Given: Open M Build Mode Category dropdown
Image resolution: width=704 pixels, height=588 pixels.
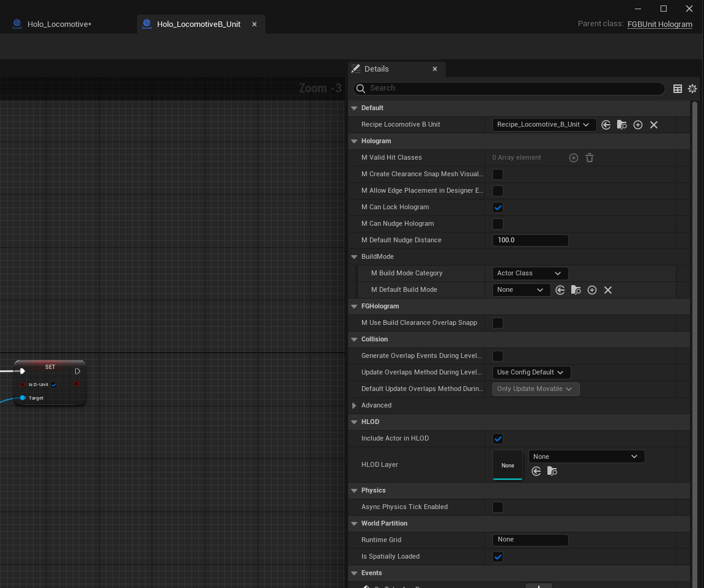Looking at the screenshot, I should tap(530, 274).
